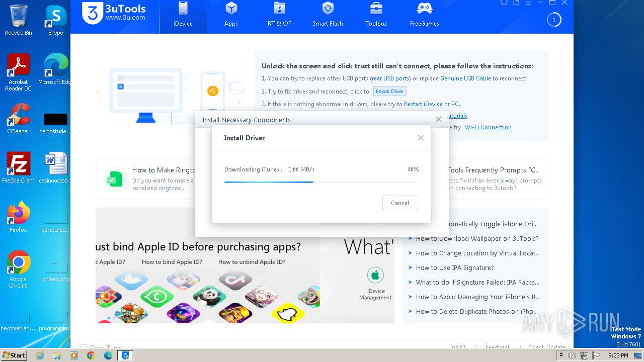Open the casinooctob Word document
The width and height of the screenshot is (644, 362).
pos(55,168)
